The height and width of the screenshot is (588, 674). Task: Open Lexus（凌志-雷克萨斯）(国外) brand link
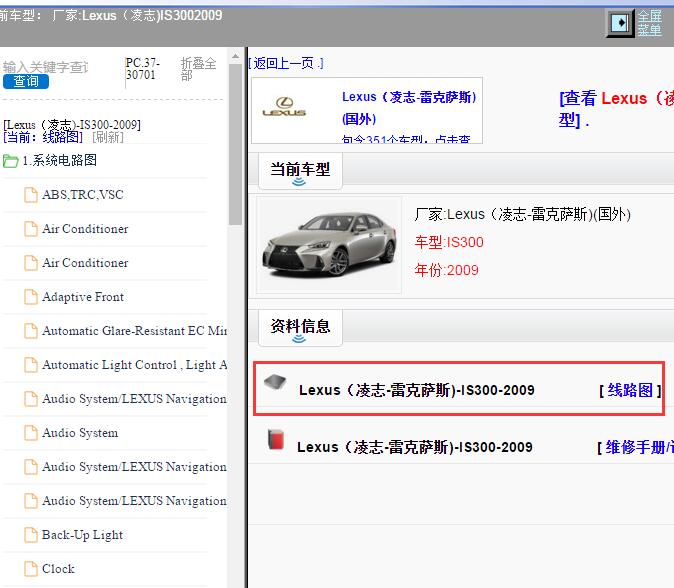[409, 107]
